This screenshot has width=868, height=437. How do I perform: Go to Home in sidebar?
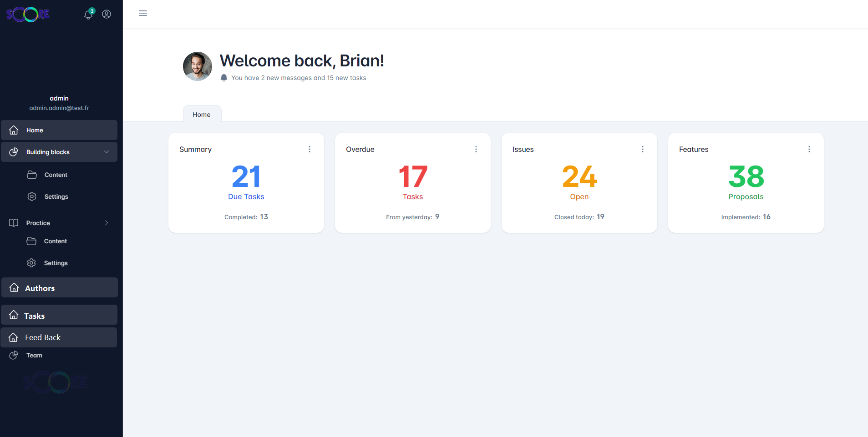pos(59,130)
